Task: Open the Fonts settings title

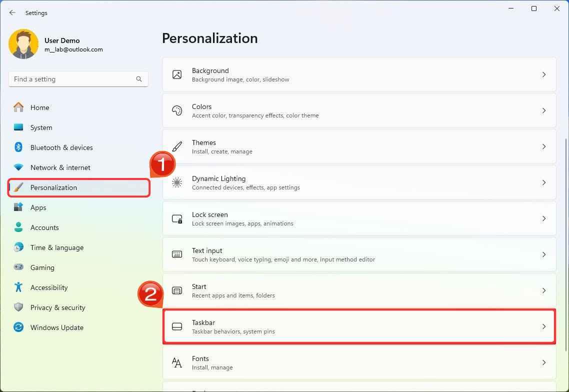Action: click(200, 358)
